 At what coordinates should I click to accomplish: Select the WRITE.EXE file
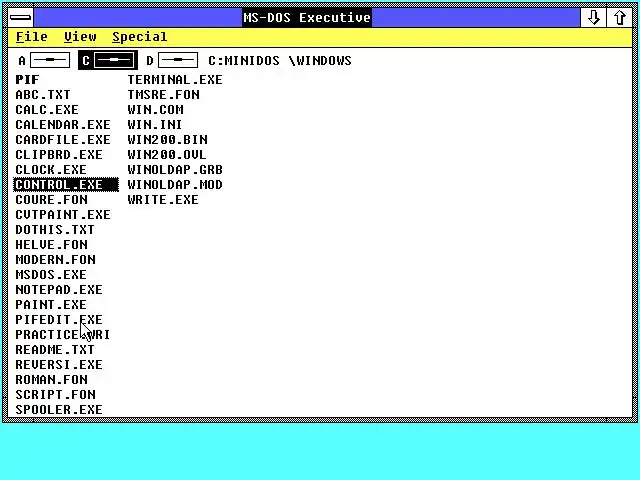(x=163, y=200)
